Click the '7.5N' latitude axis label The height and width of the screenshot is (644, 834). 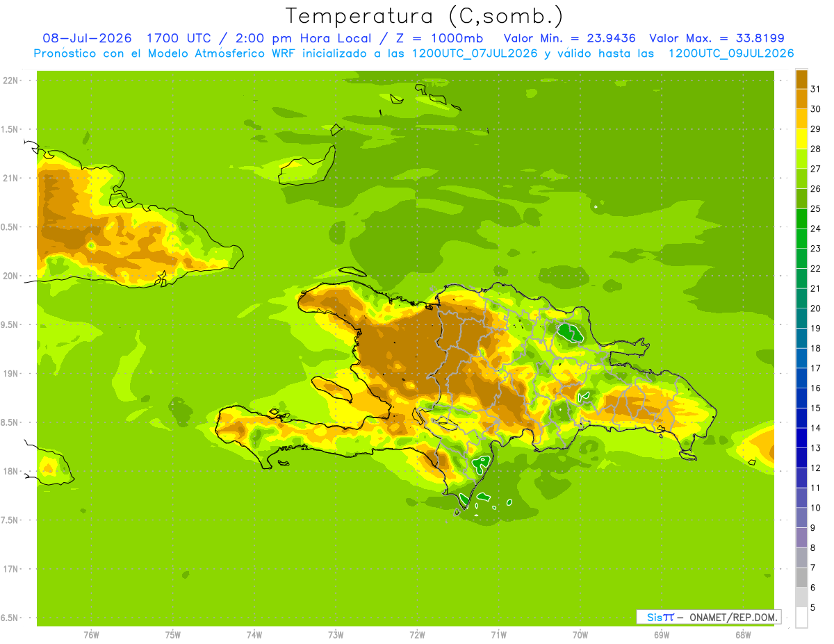tap(10, 520)
